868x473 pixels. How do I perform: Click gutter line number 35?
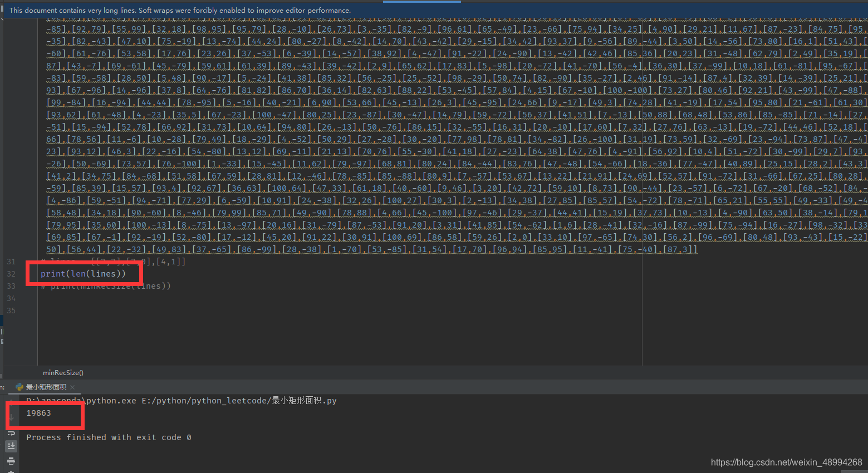(11, 311)
